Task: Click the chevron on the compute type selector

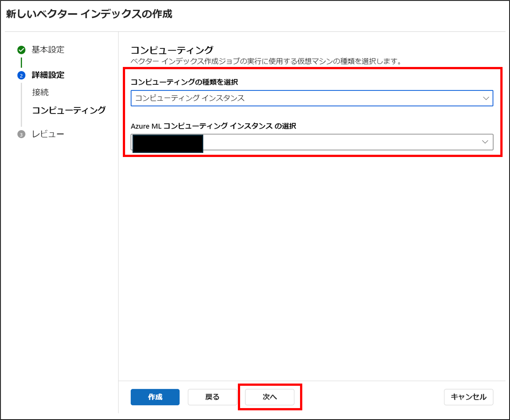Action: [486, 98]
